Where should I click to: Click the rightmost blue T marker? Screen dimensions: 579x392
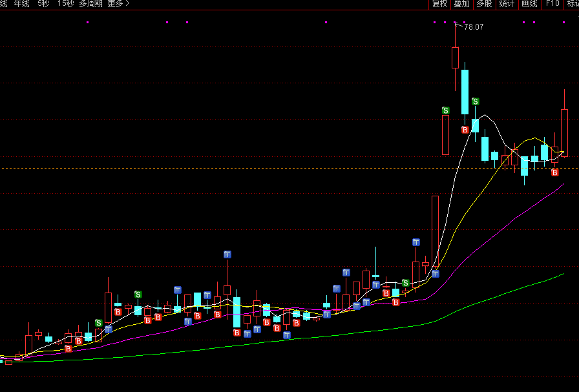pyautogui.click(x=436, y=274)
